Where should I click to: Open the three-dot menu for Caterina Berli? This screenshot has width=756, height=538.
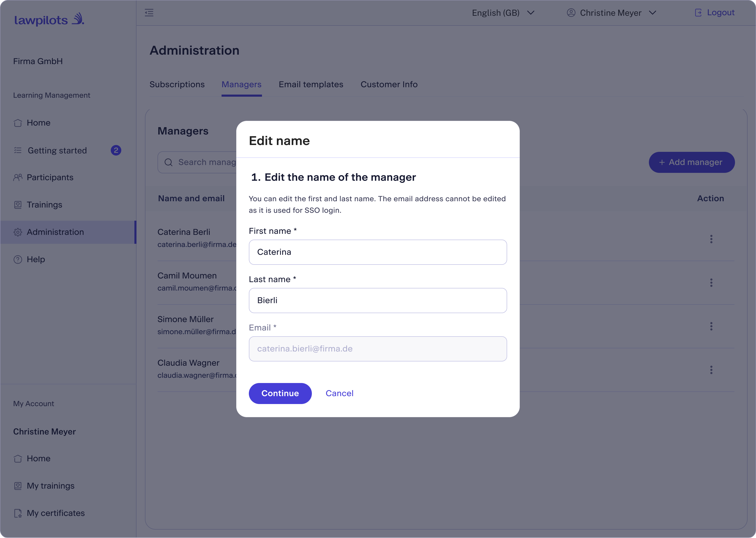coord(711,239)
